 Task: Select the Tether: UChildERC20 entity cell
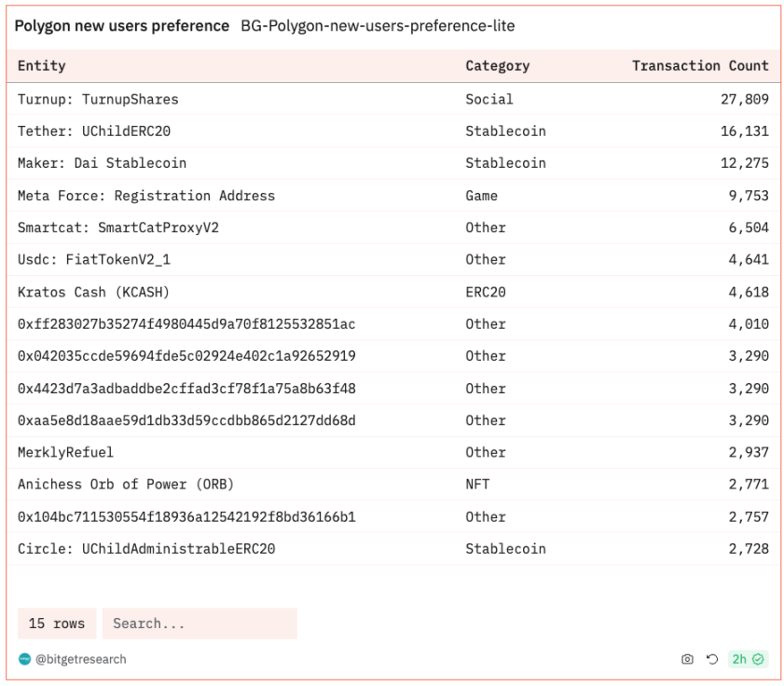click(x=94, y=131)
